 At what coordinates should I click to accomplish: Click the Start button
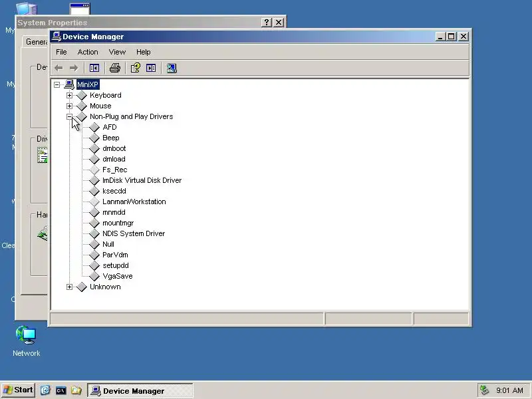19,390
